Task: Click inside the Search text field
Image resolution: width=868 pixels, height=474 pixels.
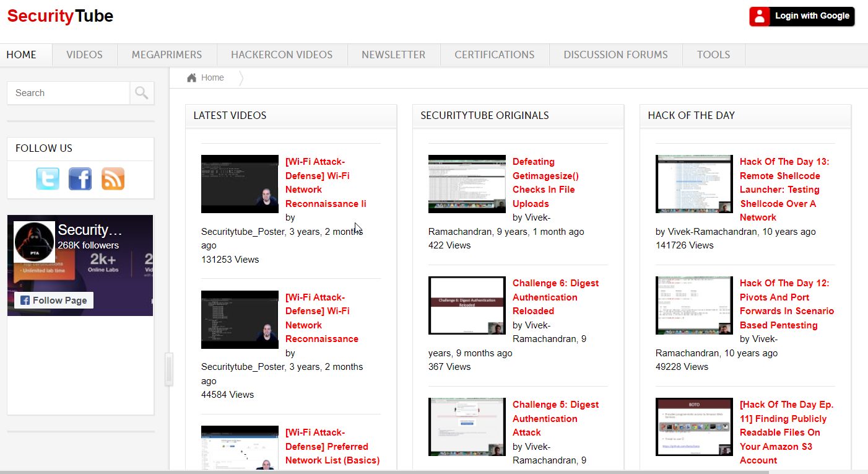Action: tap(68, 93)
